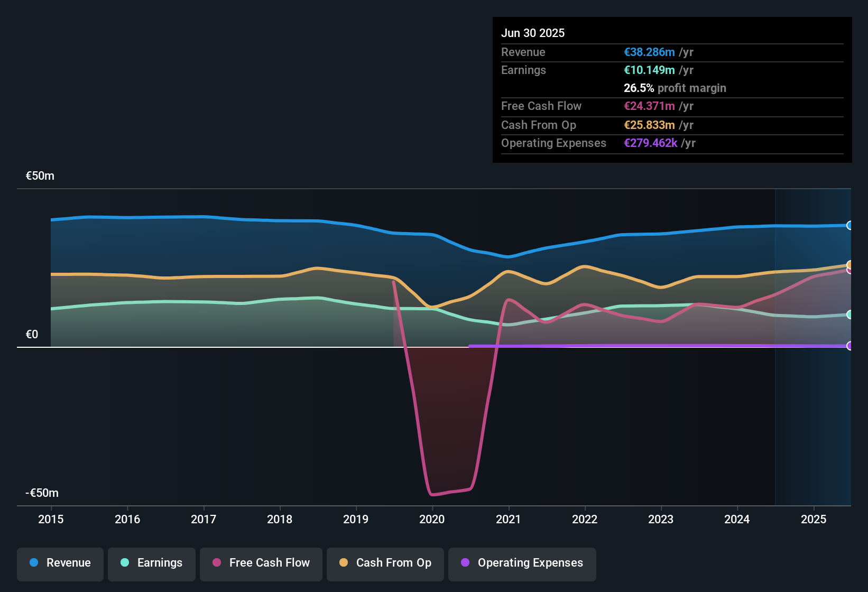Screen dimensions: 868x592
Task: Click the pink Free Cash Flow dot icon
Action: (x=217, y=563)
